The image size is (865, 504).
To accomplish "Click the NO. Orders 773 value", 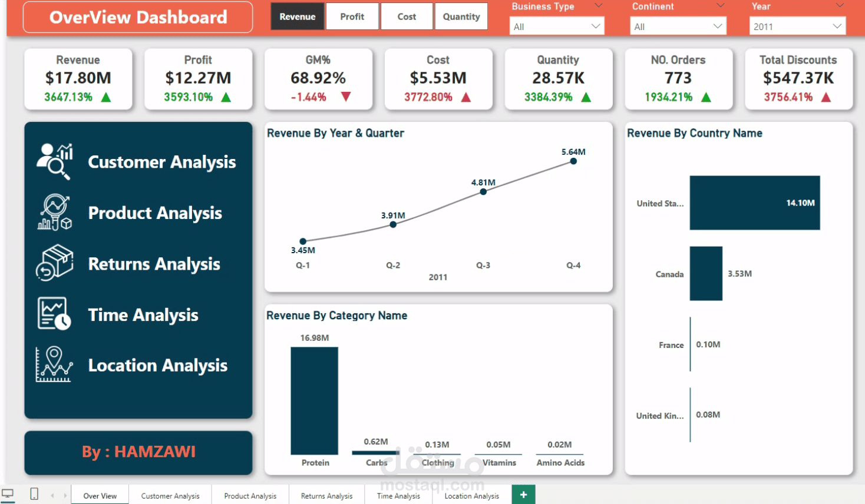I will click(x=678, y=78).
